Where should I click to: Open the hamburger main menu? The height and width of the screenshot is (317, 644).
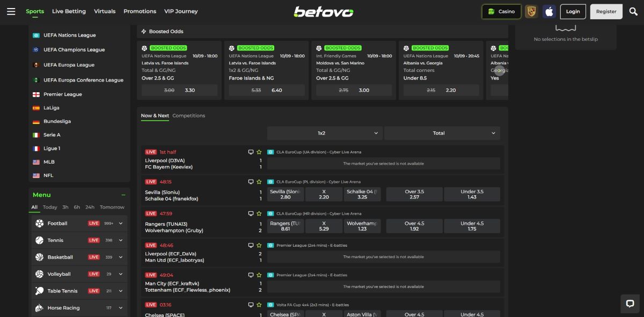[11, 11]
